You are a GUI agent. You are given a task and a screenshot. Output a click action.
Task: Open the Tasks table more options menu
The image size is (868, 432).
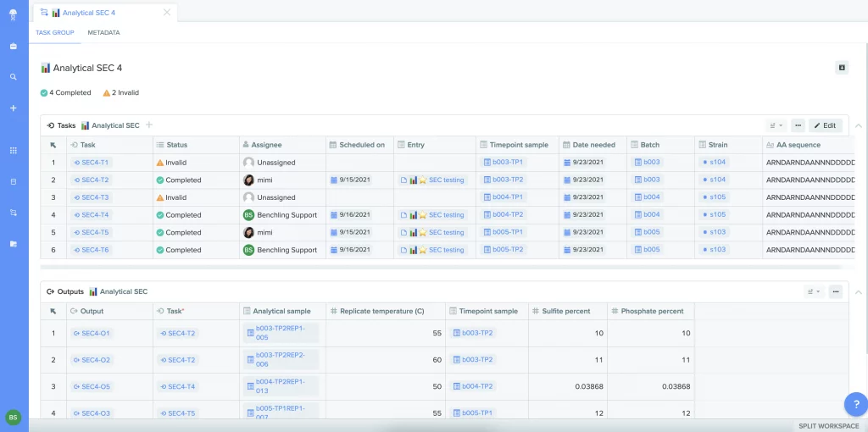pyautogui.click(x=798, y=125)
